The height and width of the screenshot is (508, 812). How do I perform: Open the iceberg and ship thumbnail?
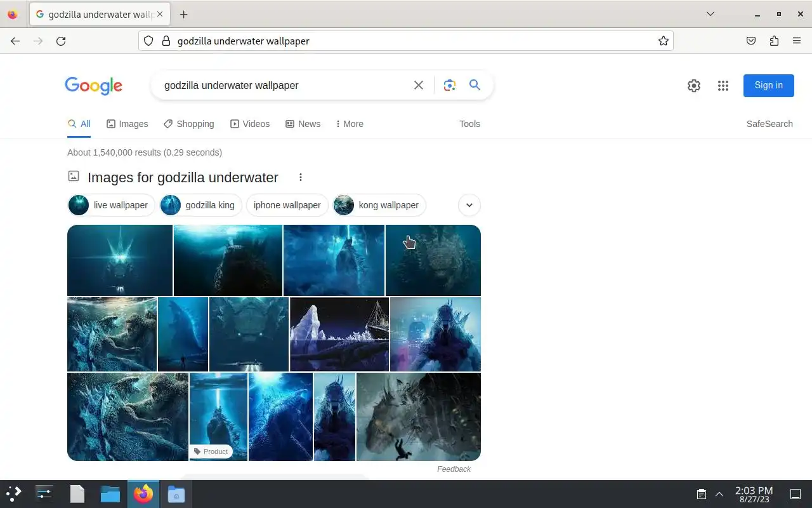pyautogui.click(x=339, y=334)
